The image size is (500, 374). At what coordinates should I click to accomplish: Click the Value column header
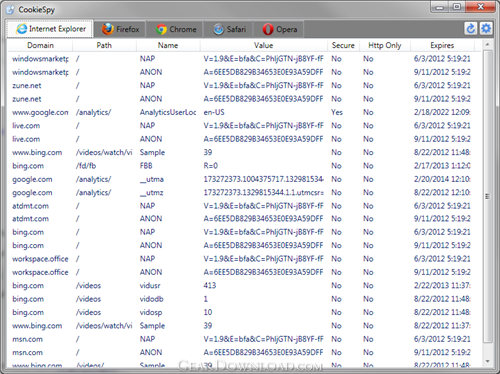tap(264, 45)
